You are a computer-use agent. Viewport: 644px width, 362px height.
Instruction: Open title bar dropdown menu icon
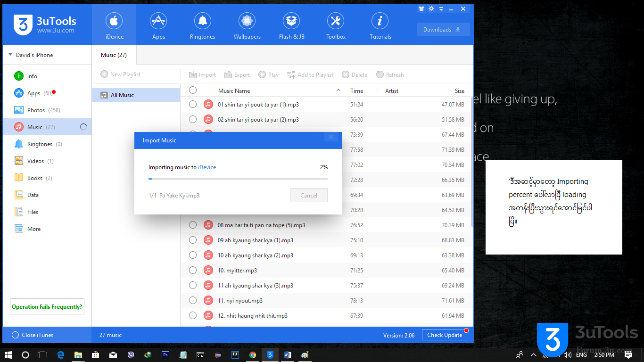[x=441, y=8]
